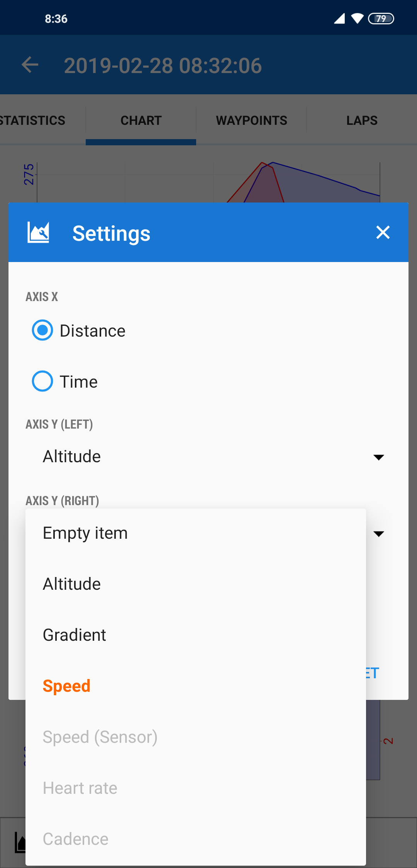Viewport: 417px width, 868px height.
Task: Tap the chart settings icon in header
Action: click(38, 233)
